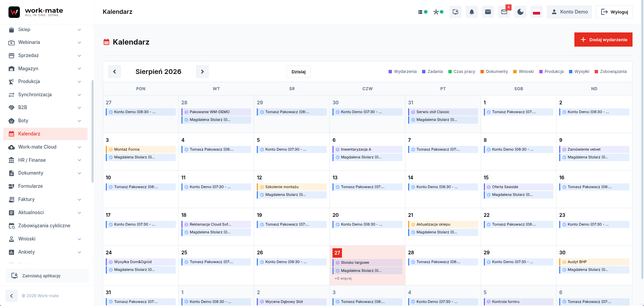Click the server status icon

pyautogui.click(x=423, y=12)
